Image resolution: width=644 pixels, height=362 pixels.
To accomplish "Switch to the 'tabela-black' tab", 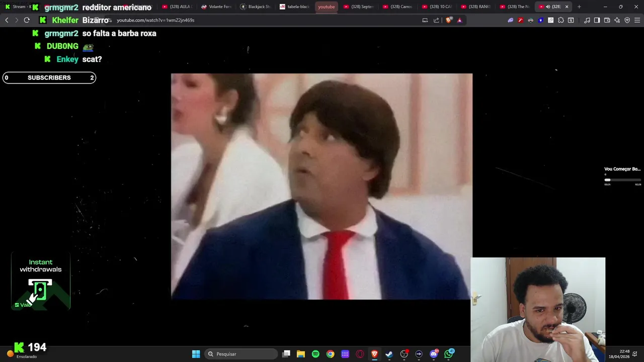I will click(x=295, y=7).
